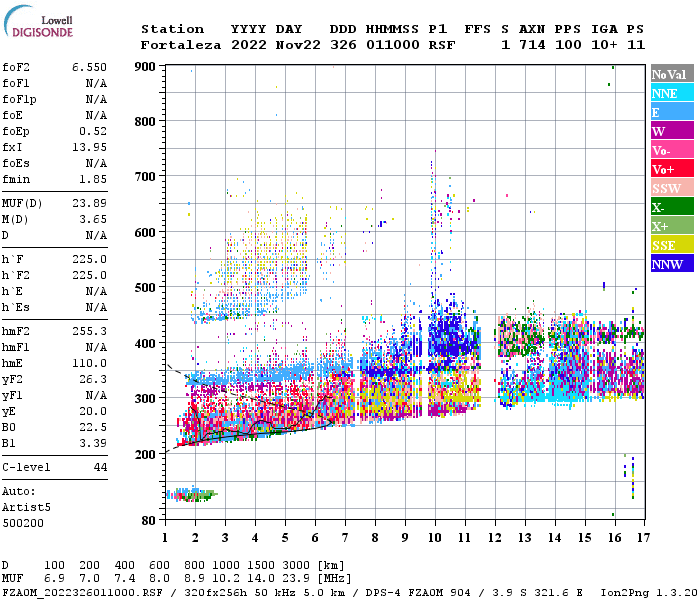Click the foF2 value 6.550
Screen dimensions: 700x600
pyautogui.click(x=89, y=67)
